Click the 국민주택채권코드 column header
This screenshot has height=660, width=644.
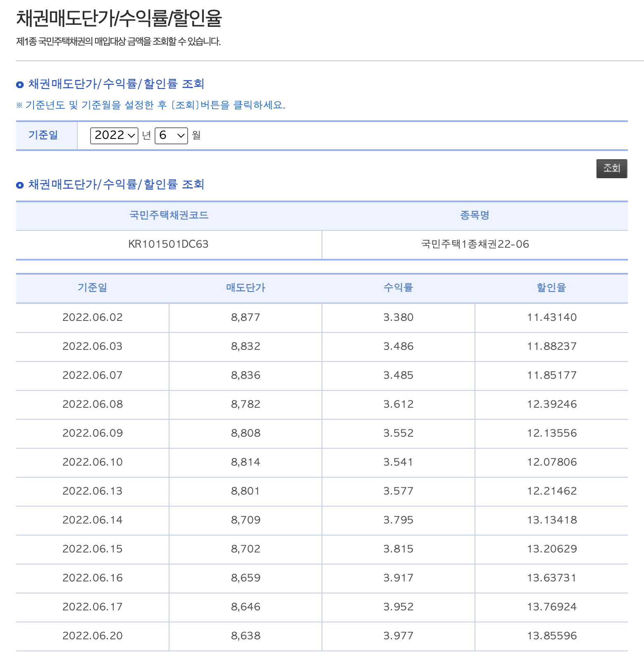[x=169, y=215]
